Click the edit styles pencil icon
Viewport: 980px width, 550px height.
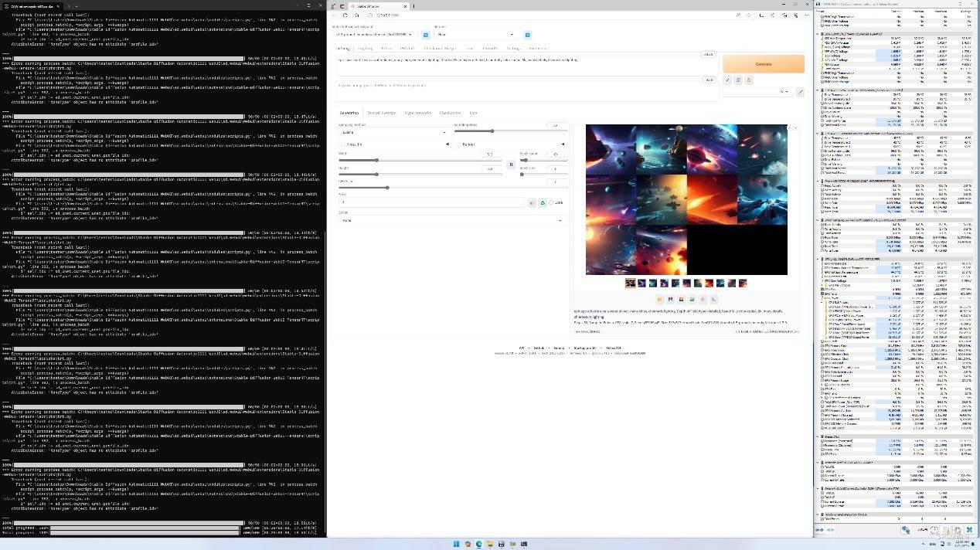800,92
